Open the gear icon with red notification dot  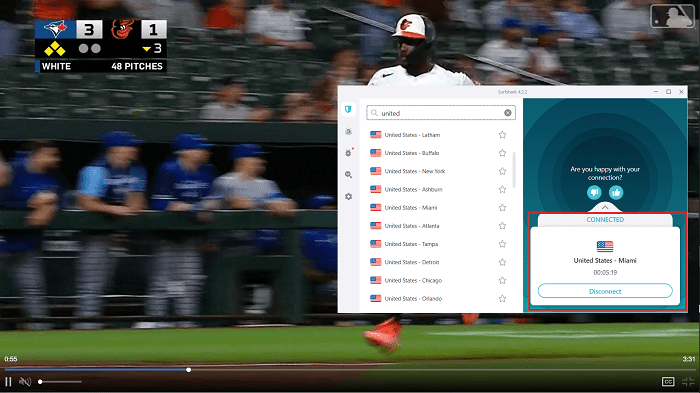click(349, 153)
